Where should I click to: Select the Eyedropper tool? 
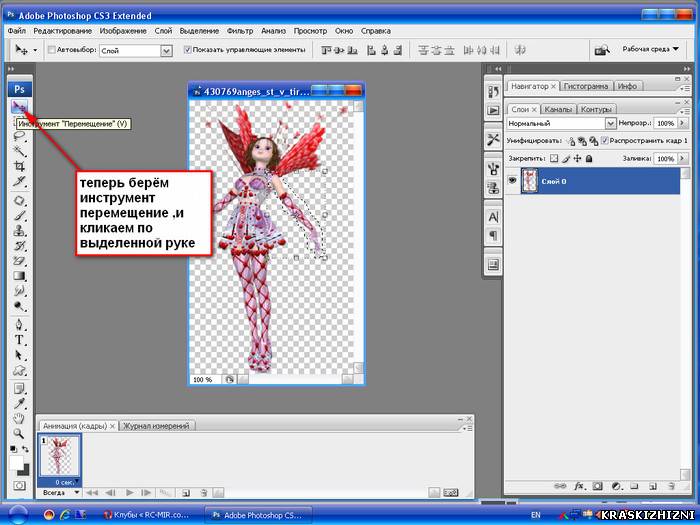pos(19,404)
